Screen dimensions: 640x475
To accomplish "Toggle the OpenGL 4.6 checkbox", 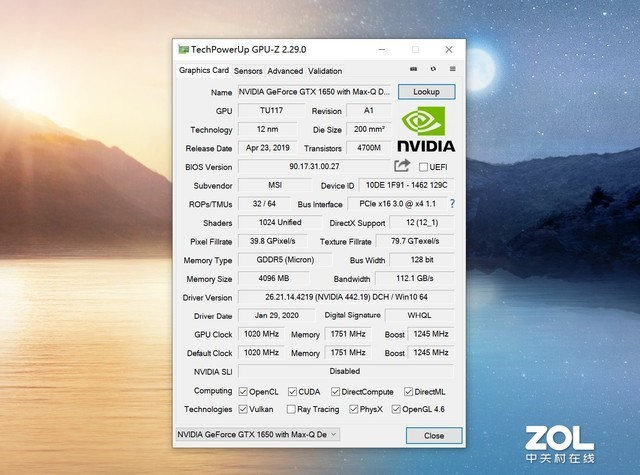I will click(x=396, y=409).
